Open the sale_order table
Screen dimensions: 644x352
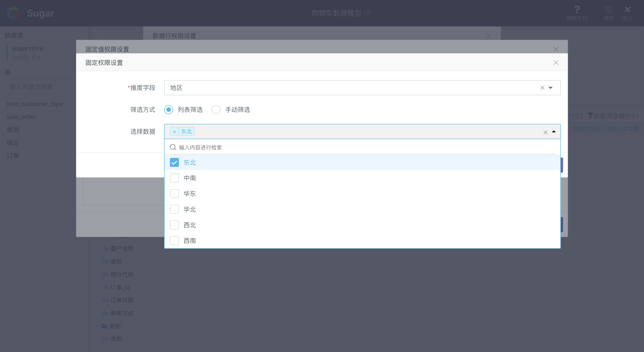(x=21, y=117)
